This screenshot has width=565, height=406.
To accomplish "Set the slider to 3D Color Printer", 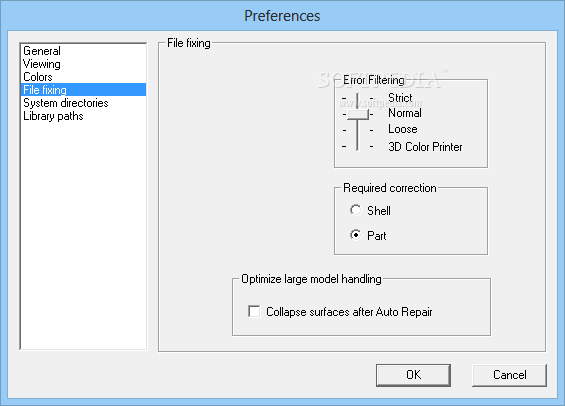I will tap(357, 147).
